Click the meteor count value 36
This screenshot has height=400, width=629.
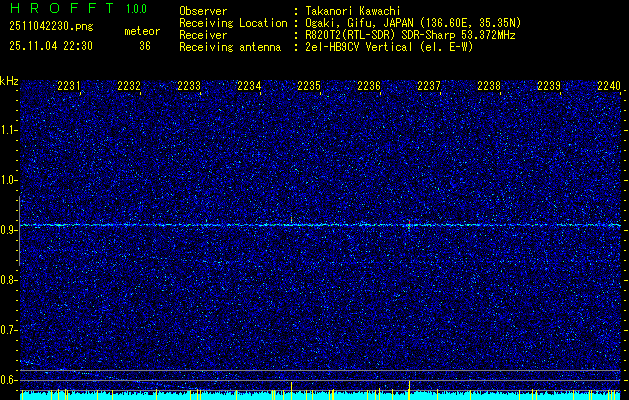[145, 46]
